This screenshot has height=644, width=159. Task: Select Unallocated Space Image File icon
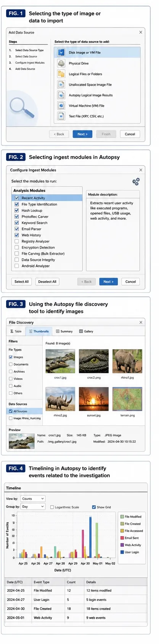61,85
